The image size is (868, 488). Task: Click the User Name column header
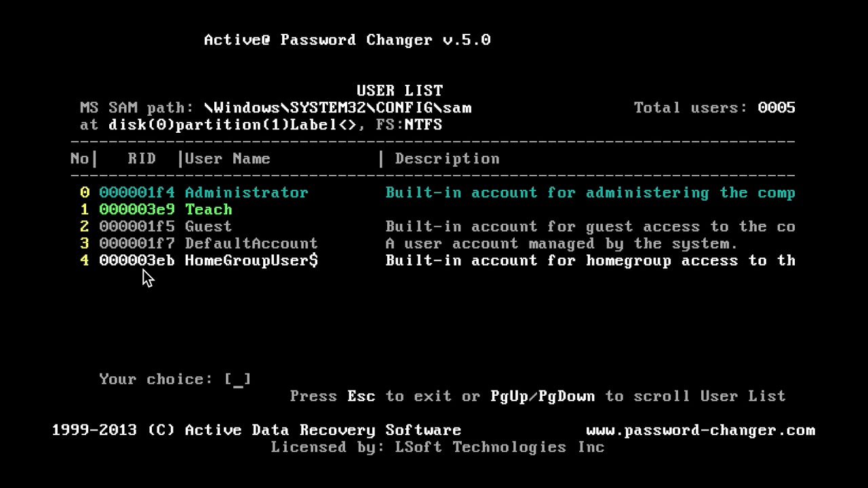coord(227,159)
